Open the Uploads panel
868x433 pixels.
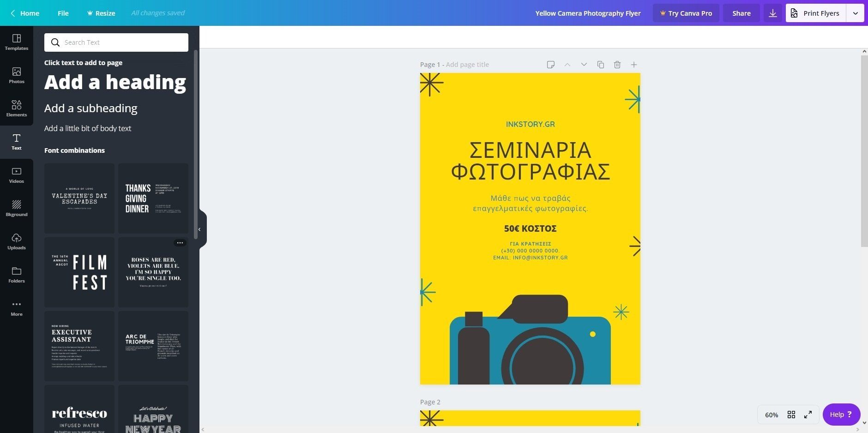(16, 241)
